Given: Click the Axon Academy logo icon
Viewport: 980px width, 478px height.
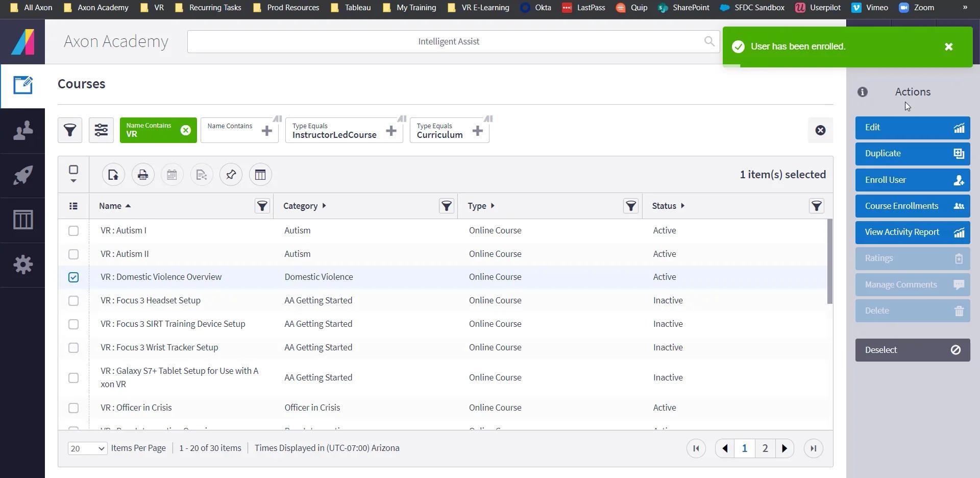Looking at the screenshot, I should 22,42.
